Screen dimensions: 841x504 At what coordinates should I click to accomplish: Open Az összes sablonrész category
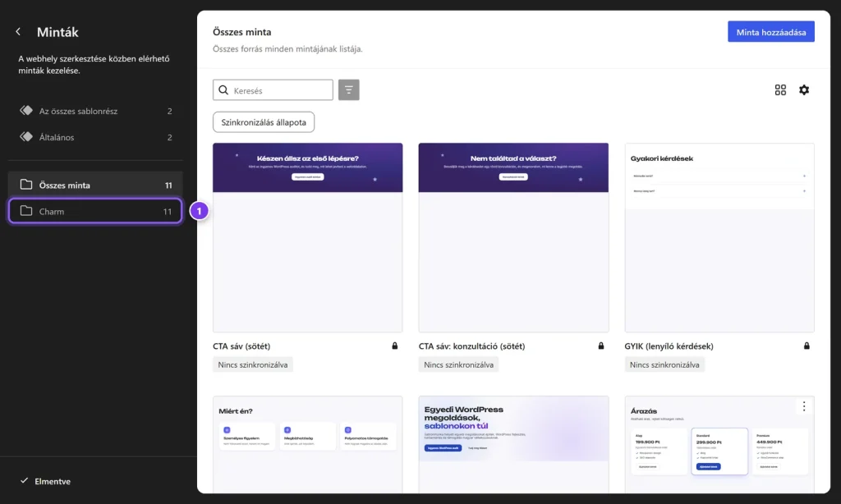pos(95,111)
